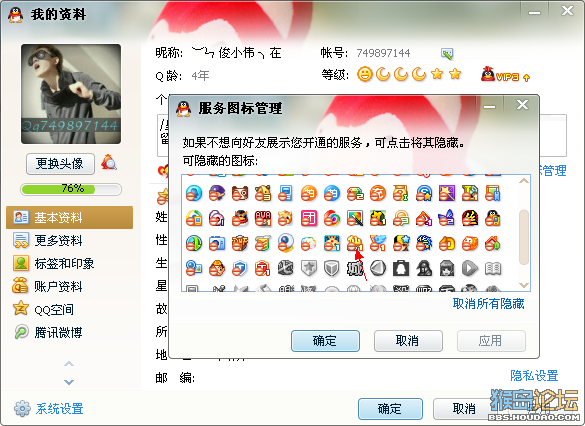The height and width of the screenshot is (426, 585).
Task: Hide the orange 拍 service icon
Action: pyautogui.click(x=309, y=193)
